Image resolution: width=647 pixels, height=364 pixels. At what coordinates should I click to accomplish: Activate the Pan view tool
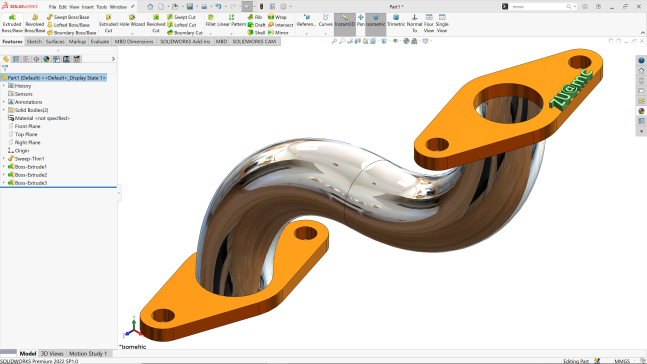pyautogui.click(x=360, y=21)
